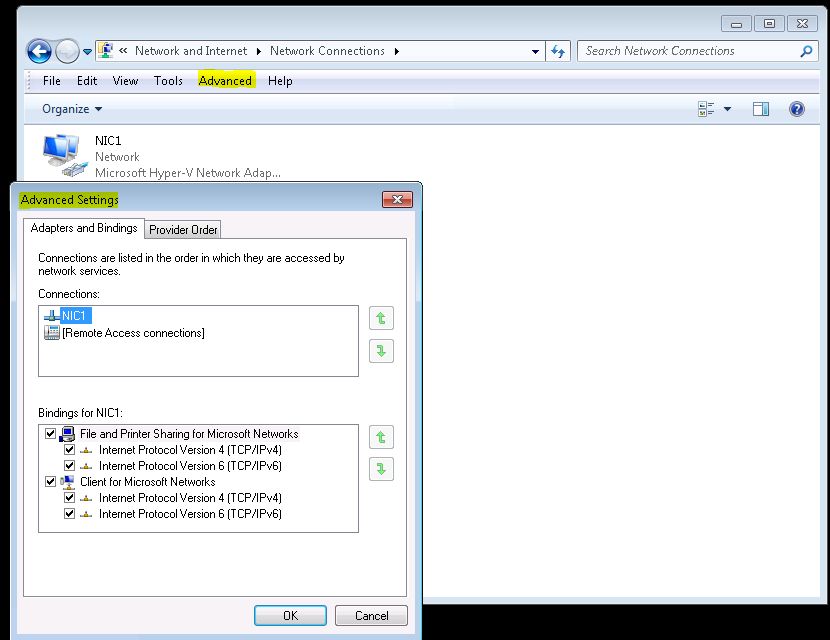
Task: Open the Organize dropdown
Action: (72, 109)
